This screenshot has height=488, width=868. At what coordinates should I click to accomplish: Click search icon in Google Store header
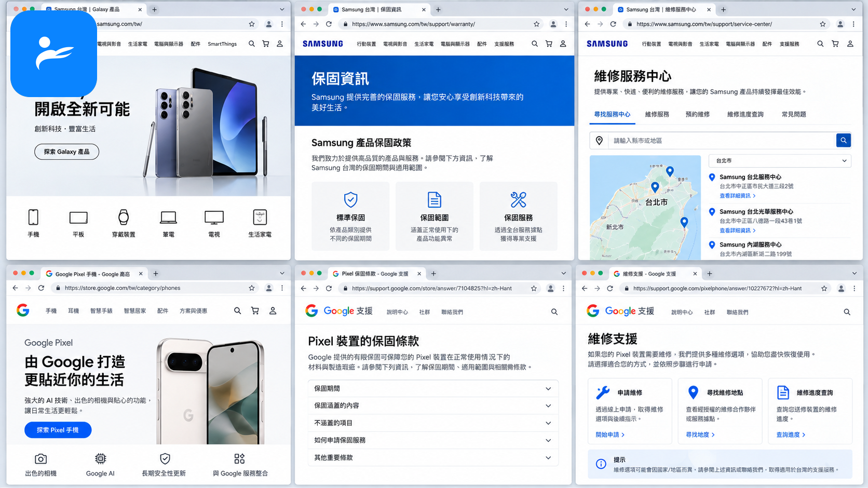[237, 310]
